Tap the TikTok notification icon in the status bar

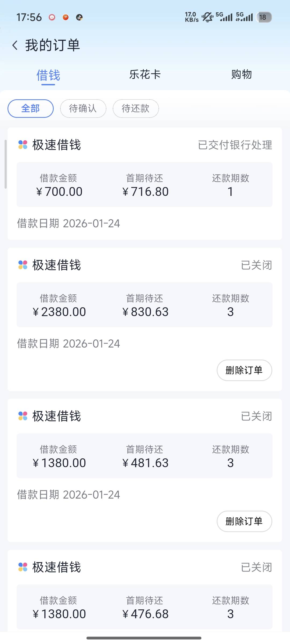pyautogui.click(x=79, y=17)
